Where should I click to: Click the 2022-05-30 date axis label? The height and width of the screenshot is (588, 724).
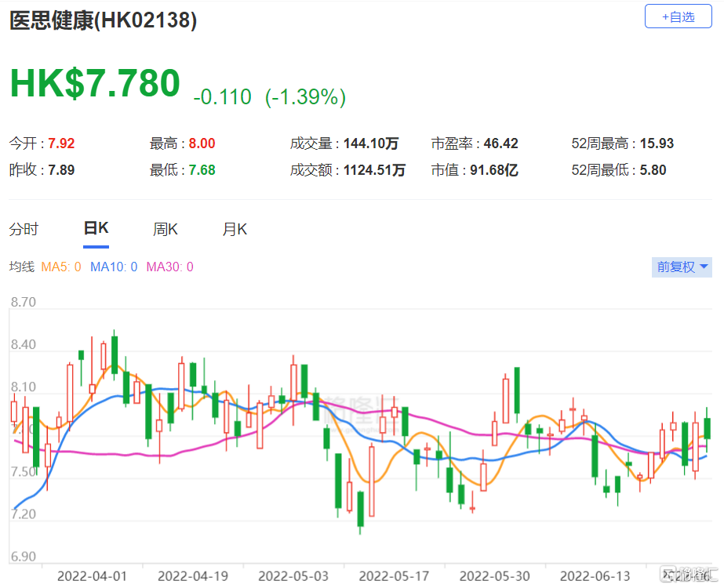coord(494,576)
